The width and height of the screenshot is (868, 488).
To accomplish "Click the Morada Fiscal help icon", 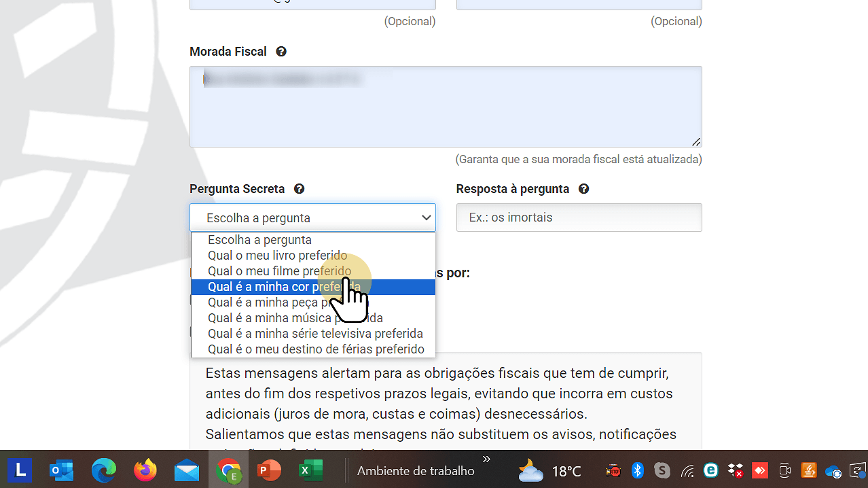I will 281,52.
